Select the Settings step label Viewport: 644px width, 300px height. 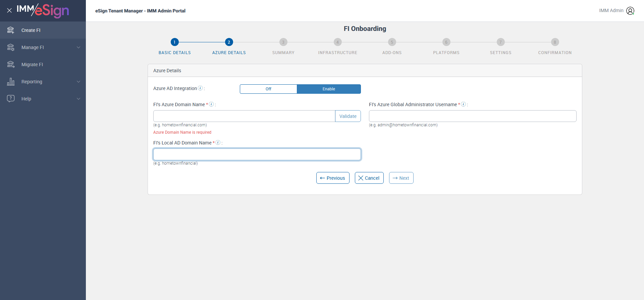point(500,53)
